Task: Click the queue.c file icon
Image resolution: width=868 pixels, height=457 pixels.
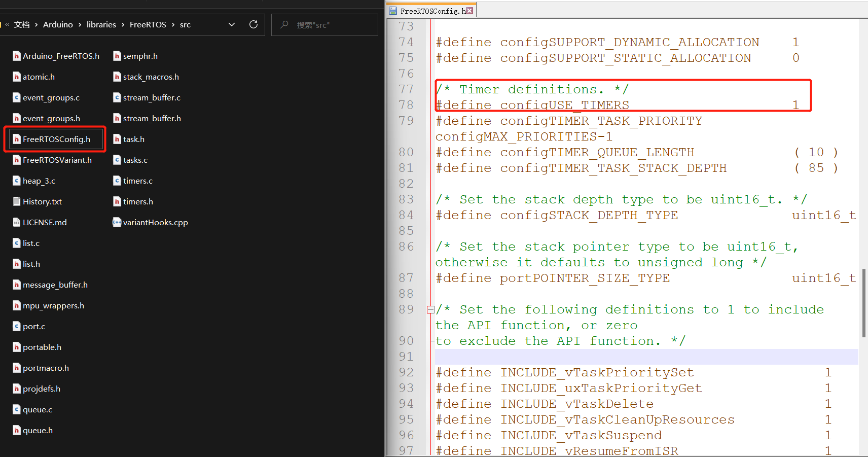Action: tap(17, 409)
